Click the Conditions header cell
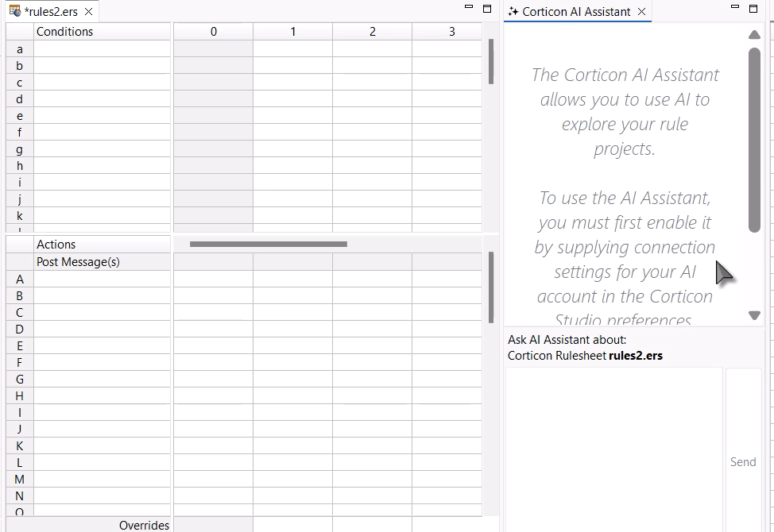Screen dimensions: 774x532 point(65,32)
